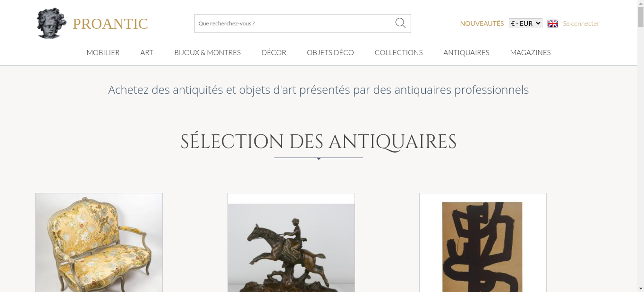Focus the 'Que recherchez-vous ?' search field
This screenshot has height=292, width=644.
pos(295,23)
